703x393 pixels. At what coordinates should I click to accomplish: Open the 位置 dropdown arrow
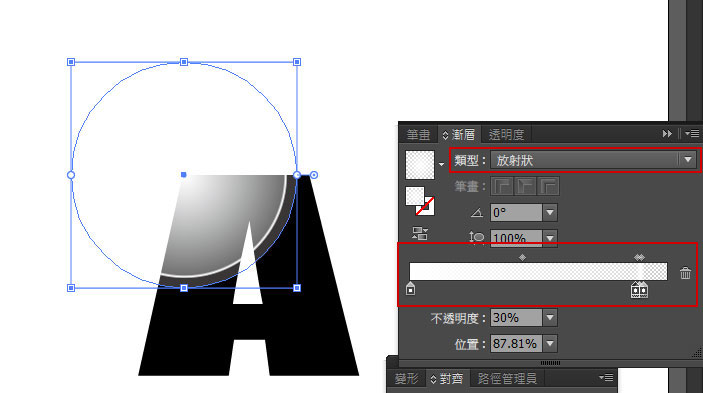550,344
